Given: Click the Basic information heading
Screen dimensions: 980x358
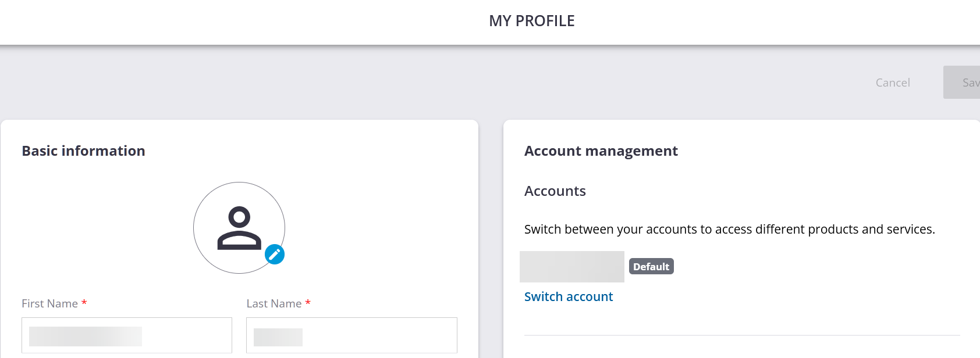Looking at the screenshot, I should pyautogui.click(x=83, y=151).
